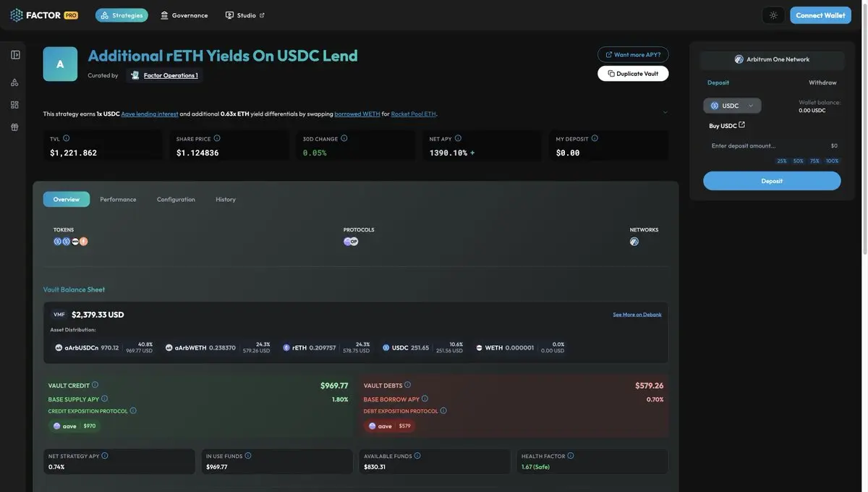
Task: Open the Rocket Pool ETH link
Action: (414, 114)
